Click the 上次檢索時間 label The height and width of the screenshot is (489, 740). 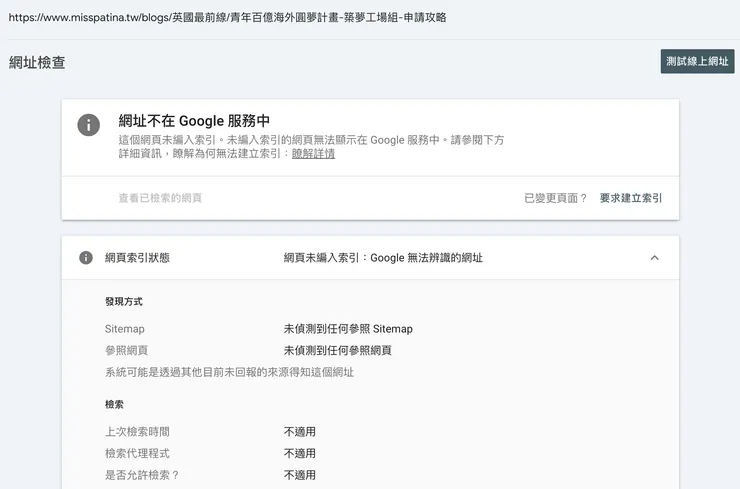point(137,432)
